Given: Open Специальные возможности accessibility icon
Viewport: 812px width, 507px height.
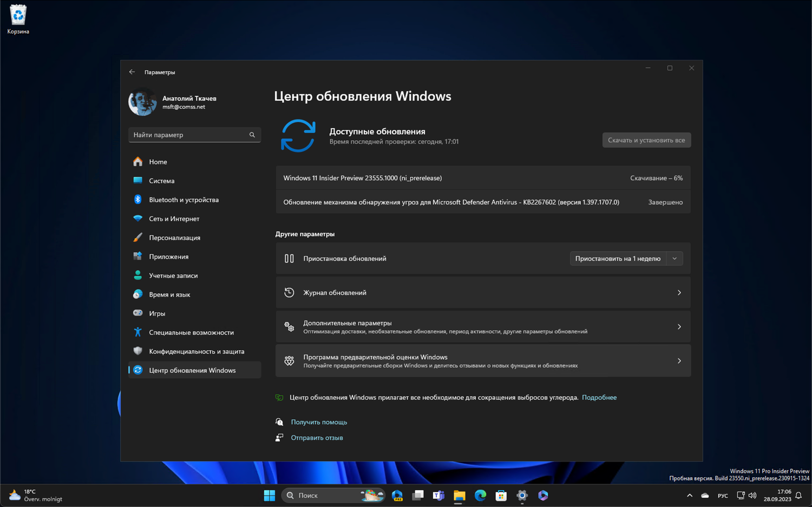Looking at the screenshot, I should pos(139,332).
